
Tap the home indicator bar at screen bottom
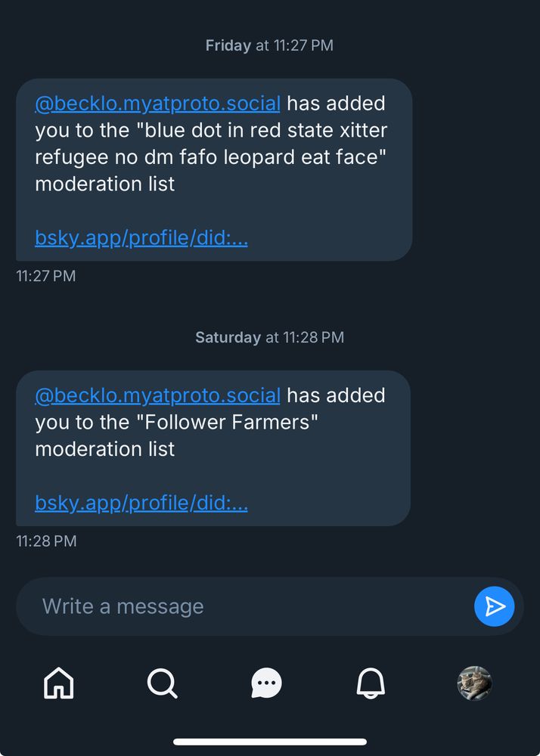point(270,741)
